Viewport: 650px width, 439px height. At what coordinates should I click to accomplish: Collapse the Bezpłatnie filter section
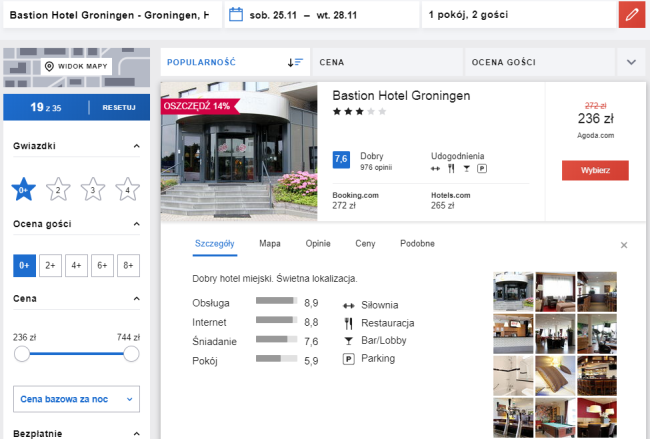[136, 434]
